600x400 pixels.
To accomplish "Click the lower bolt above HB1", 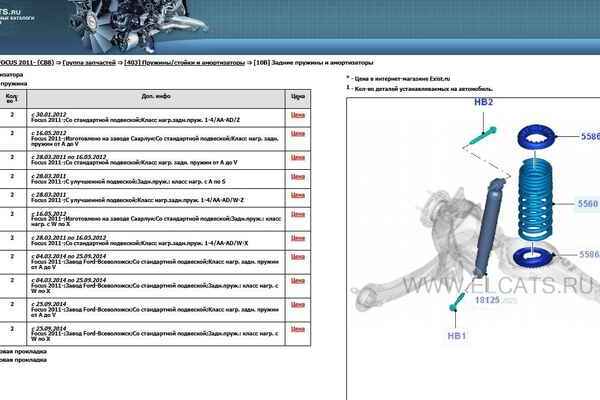I will point(457,300).
